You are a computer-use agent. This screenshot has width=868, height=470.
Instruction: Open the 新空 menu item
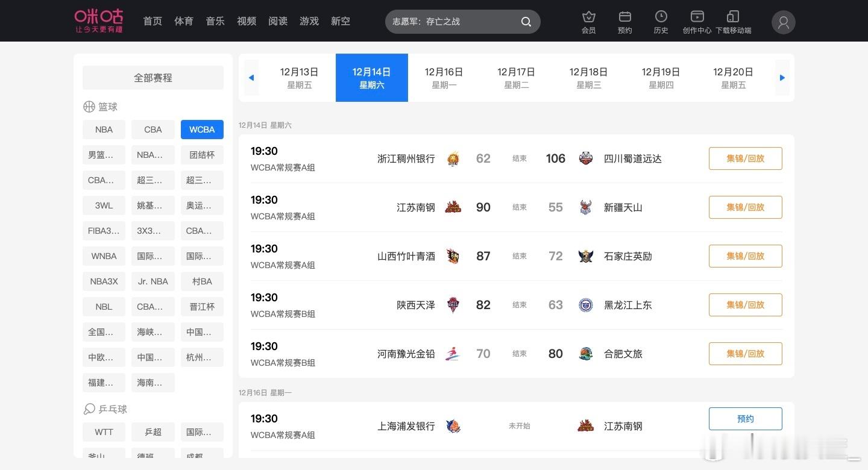(341, 21)
